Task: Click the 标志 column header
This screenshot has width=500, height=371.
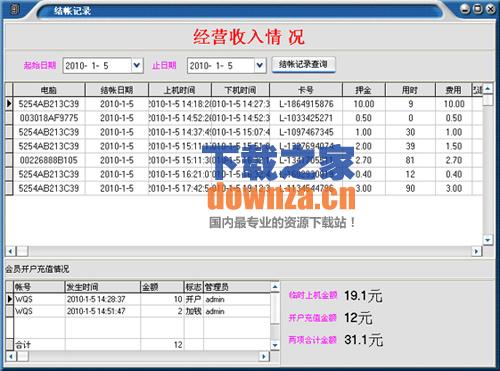Action: click(194, 287)
